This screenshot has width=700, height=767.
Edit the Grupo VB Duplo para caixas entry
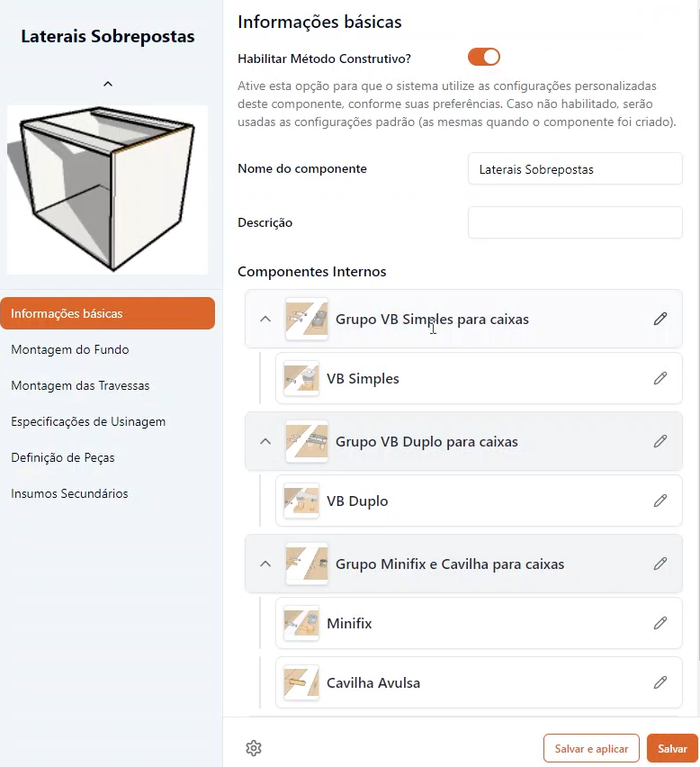click(x=660, y=441)
